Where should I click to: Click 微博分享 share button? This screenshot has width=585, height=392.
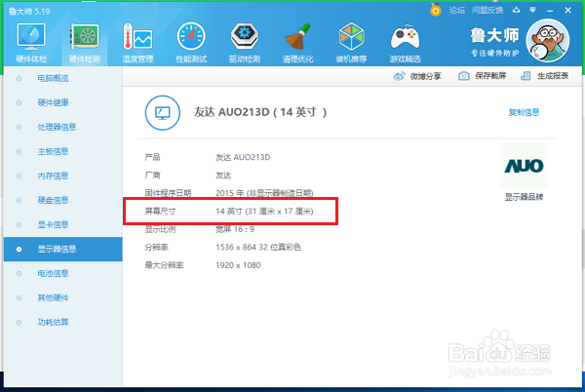click(x=417, y=76)
